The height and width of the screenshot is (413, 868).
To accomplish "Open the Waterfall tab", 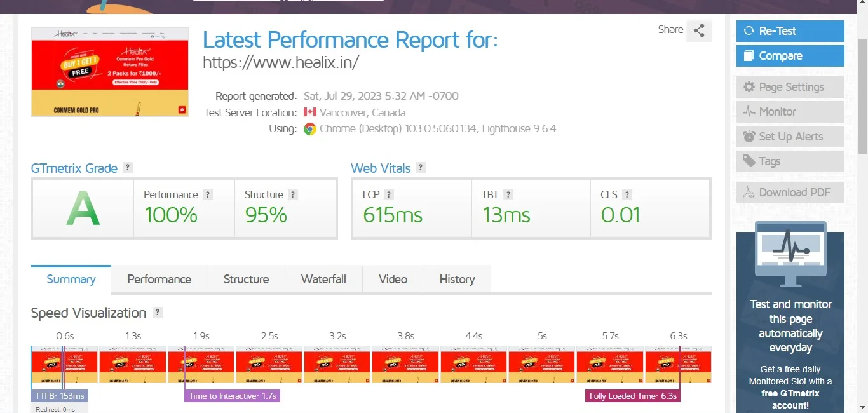I will pyautogui.click(x=323, y=280).
